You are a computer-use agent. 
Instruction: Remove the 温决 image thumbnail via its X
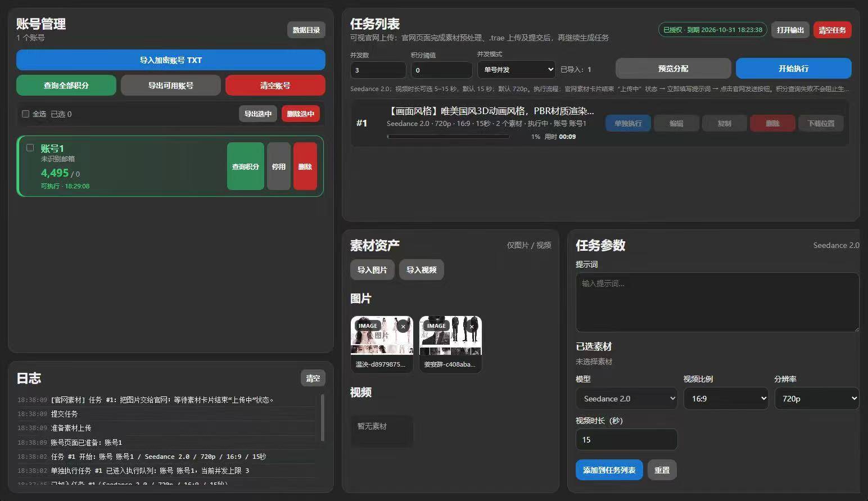tap(403, 326)
